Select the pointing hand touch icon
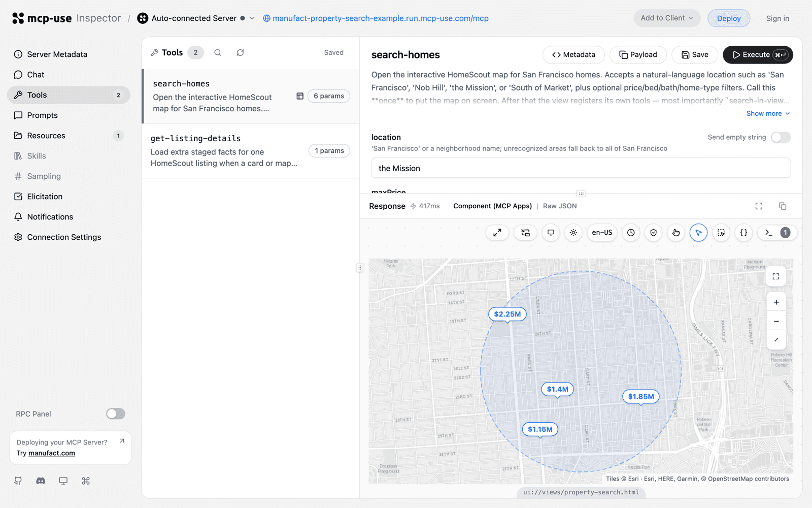Screen dimensions: 812x508 (676, 233)
